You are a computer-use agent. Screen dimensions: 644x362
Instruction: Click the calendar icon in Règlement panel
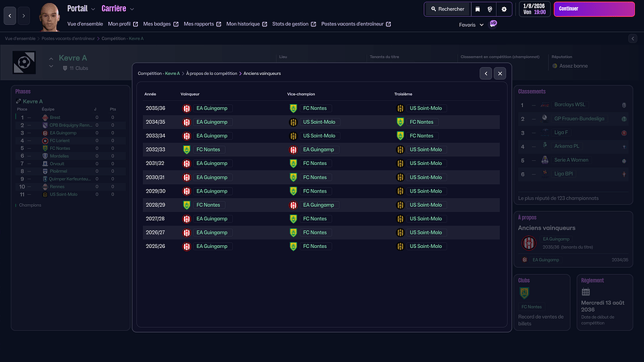tap(586, 292)
